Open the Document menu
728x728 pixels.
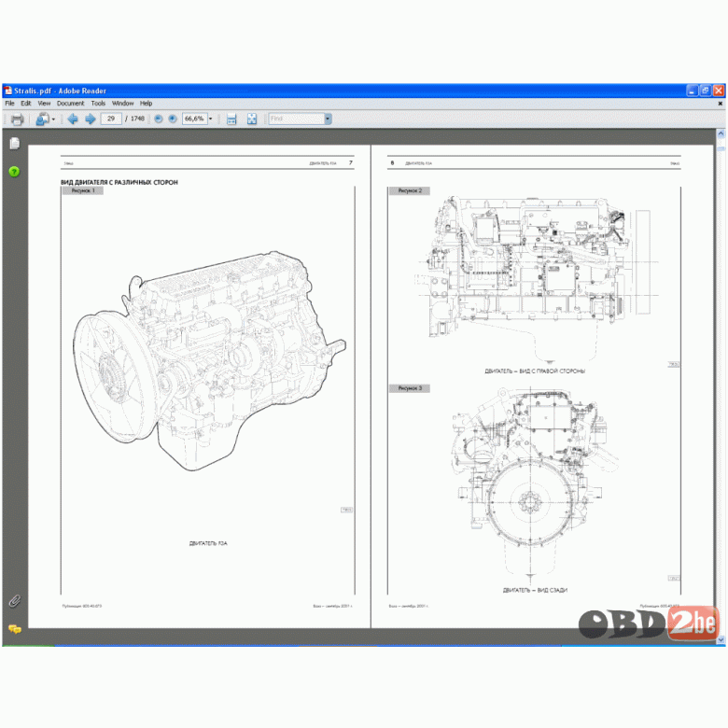[71, 104]
